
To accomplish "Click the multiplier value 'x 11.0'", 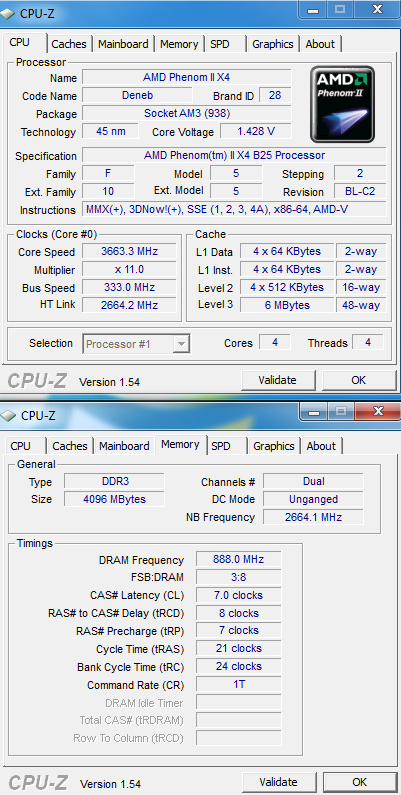I will (129, 269).
